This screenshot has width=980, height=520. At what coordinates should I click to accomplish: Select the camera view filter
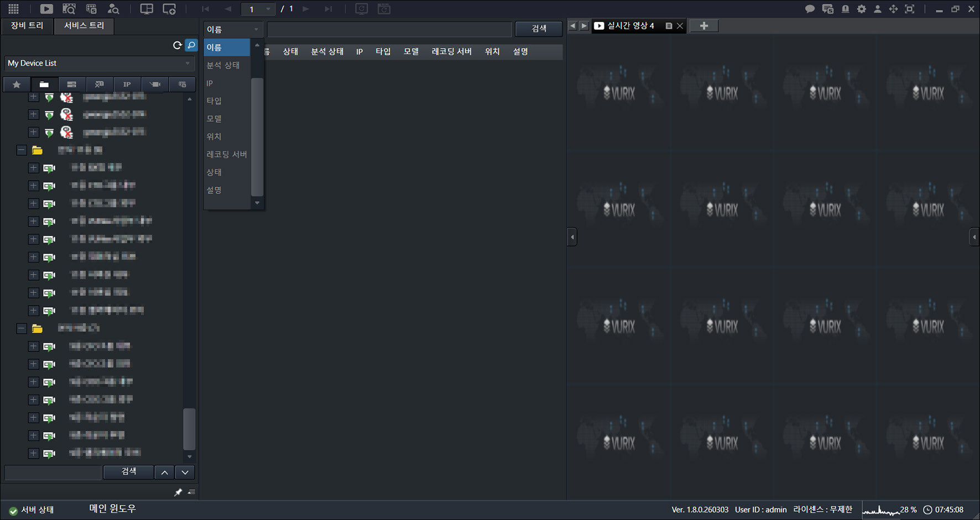coord(155,85)
